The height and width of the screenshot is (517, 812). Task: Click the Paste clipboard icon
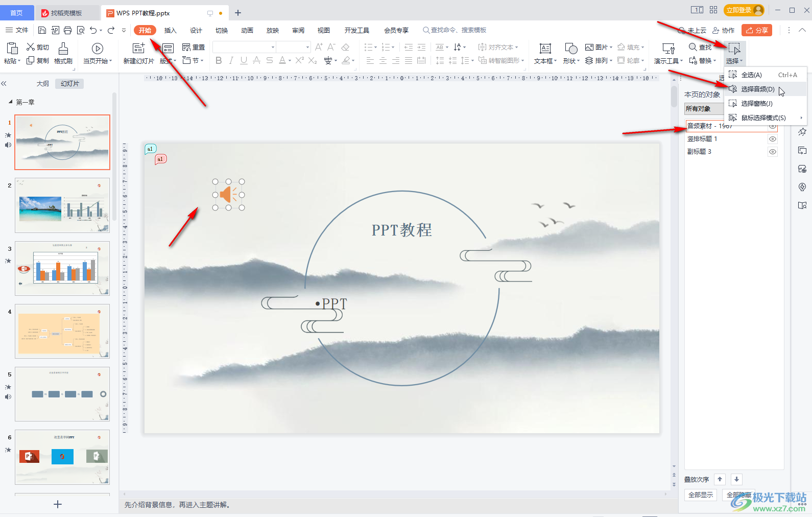12,49
